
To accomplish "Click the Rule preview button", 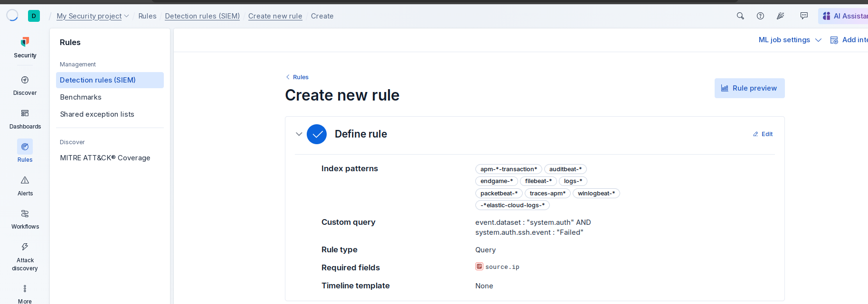I will [x=749, y=88].
